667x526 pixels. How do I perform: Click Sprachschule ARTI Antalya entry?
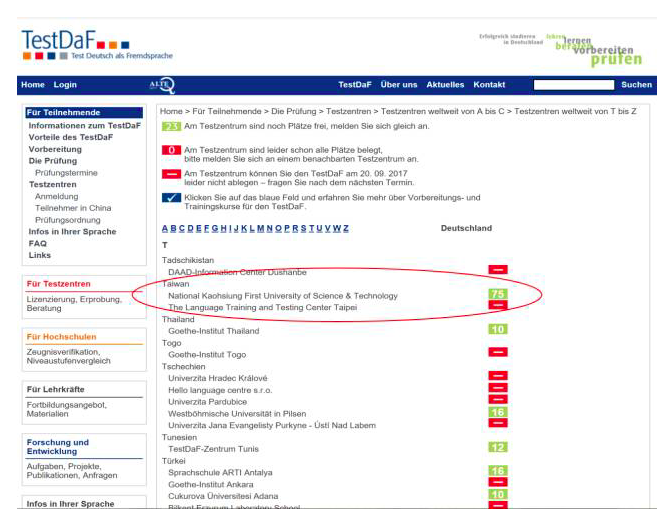coord(220,472)
